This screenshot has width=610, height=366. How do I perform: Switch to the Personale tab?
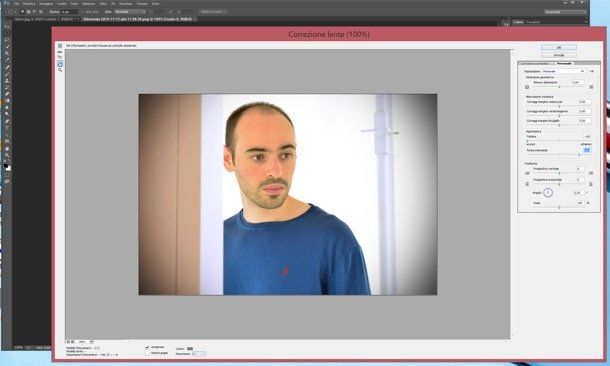tap(564, 63)
